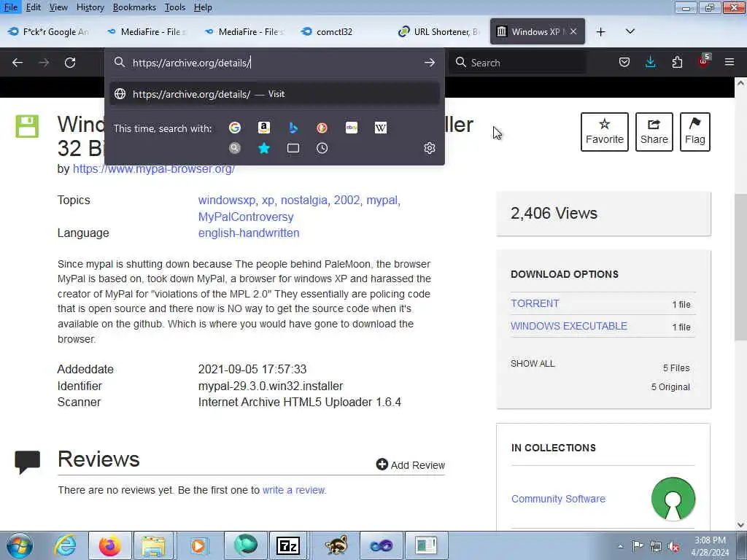The width and height of the screenshot is (747, 560).
Task: Click the Windows Start orb
Action: (20, 545)
